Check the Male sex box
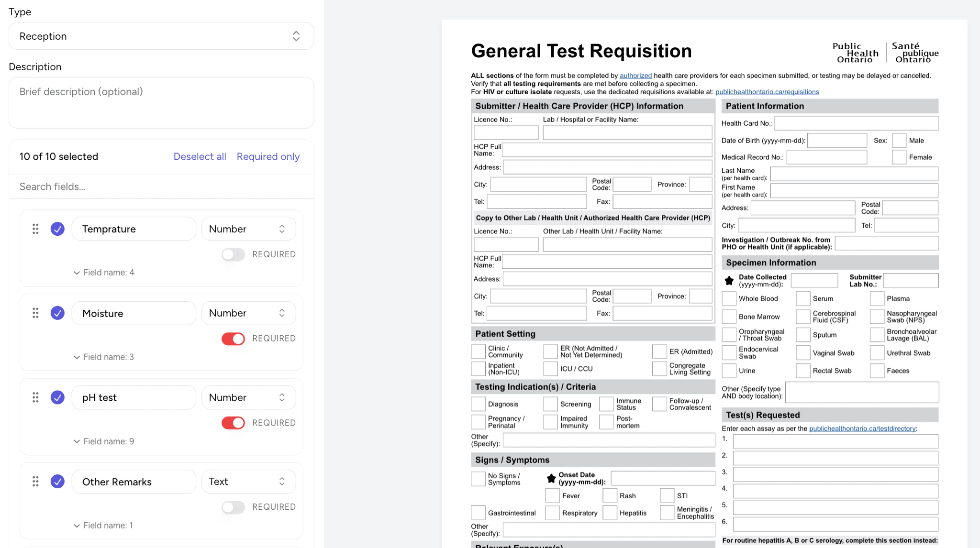Image resolution: width=980 pixels, height=548 pixels. [899, 141]
